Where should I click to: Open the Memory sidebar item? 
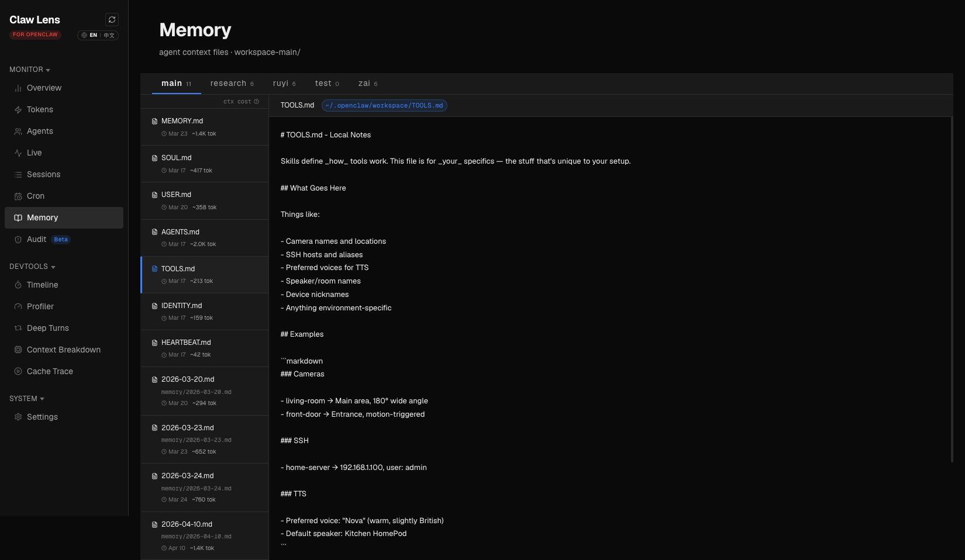pos(64,218)
